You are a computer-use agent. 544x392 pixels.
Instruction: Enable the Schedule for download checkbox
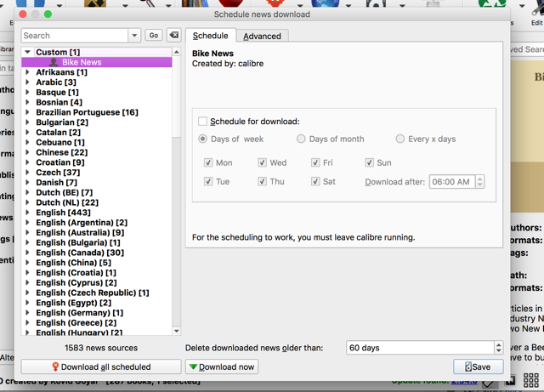pos(202,122)
